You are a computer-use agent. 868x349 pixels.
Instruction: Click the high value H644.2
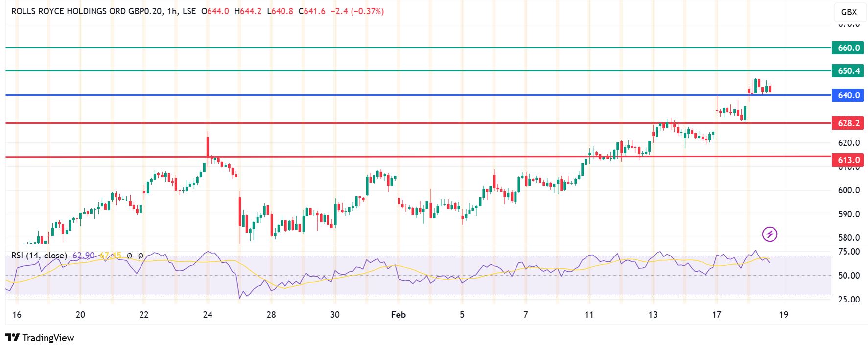click(248, 11)
